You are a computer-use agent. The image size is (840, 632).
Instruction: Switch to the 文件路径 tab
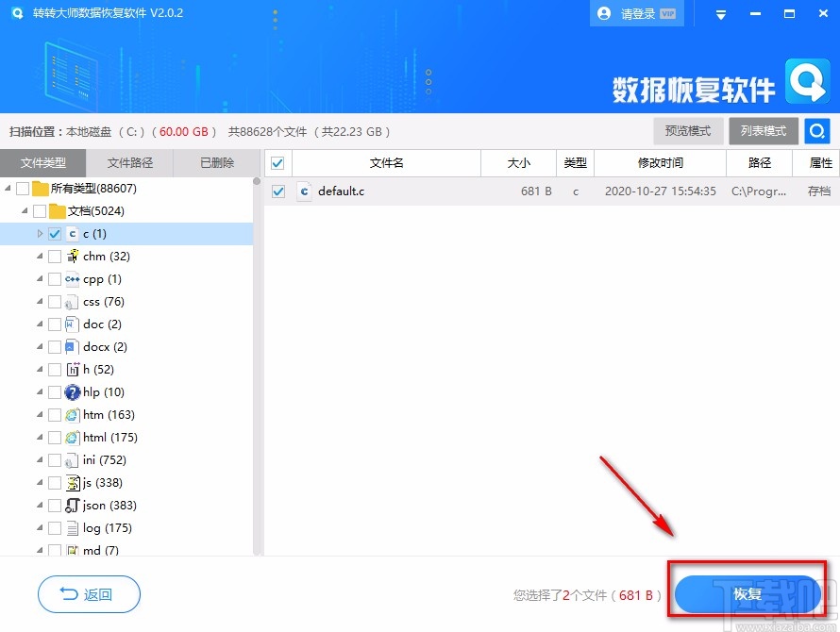click(130, 162)
